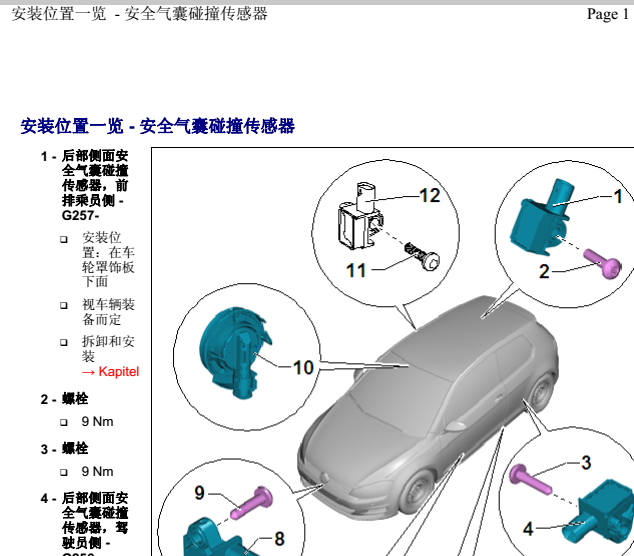
Task: Select item 3 heading 螺栓
Action: 75,448
